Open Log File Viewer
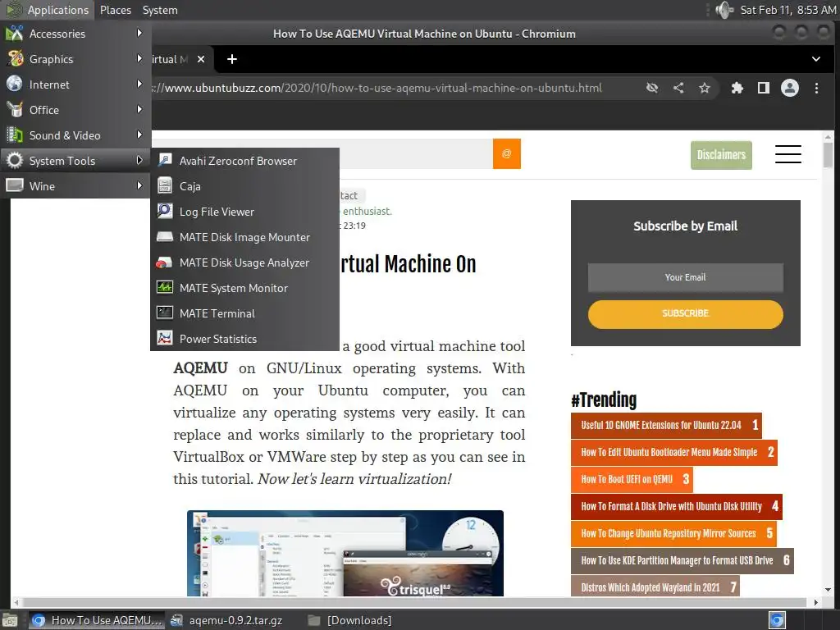840x630 pixels. [244, 212]
